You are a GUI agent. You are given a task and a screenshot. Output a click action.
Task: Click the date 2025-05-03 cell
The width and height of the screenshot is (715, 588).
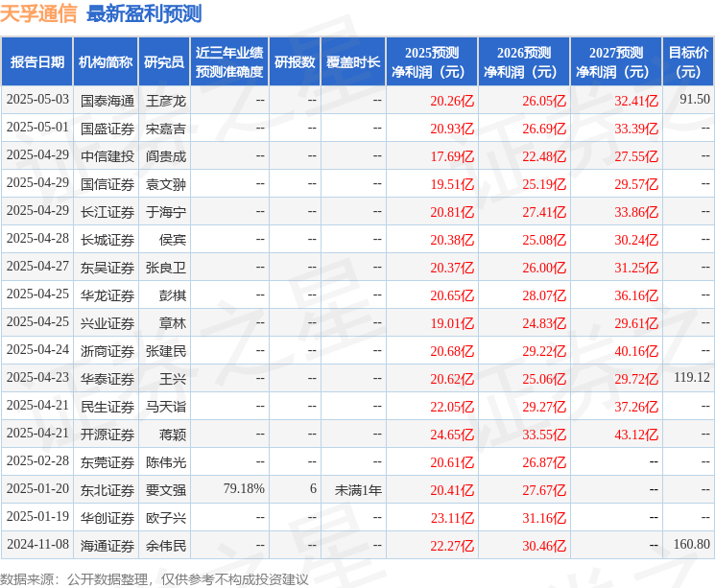coord(37,100)
